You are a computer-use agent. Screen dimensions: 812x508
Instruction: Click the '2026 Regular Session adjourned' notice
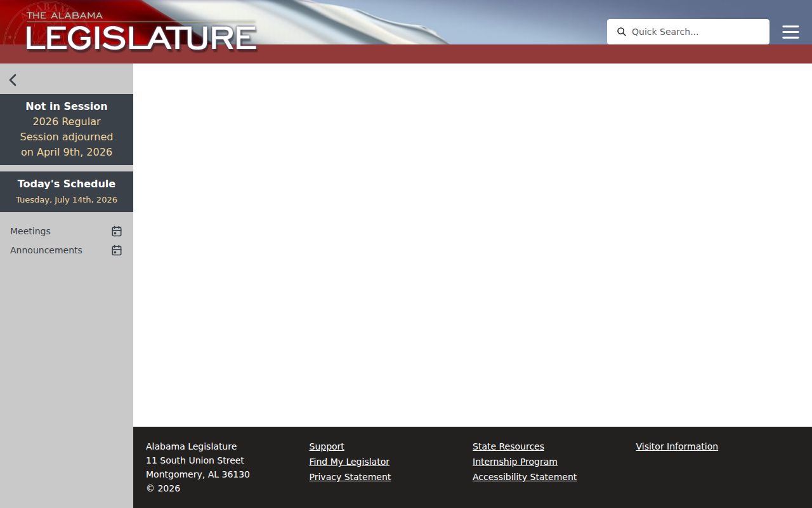[x=67, y=137]
